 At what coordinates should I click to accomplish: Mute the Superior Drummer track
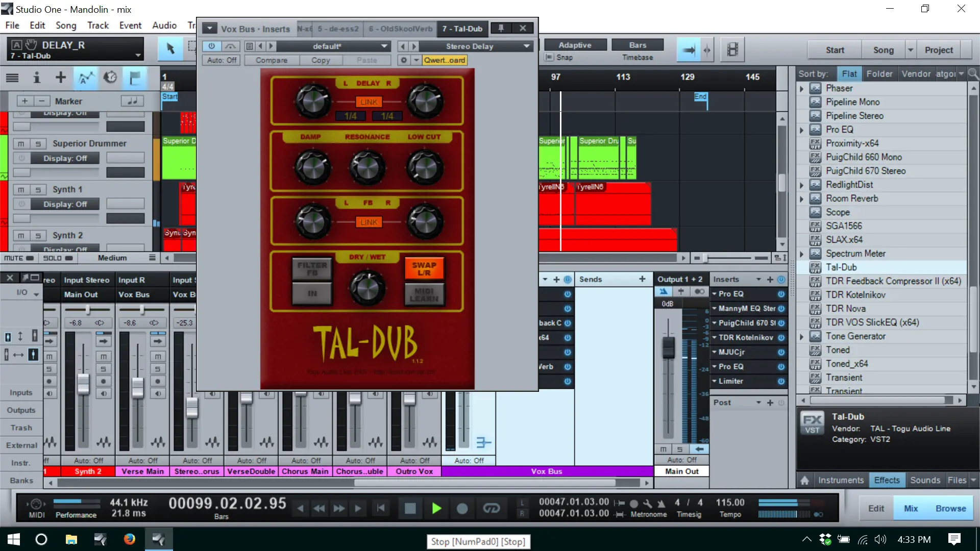point(21,144)
